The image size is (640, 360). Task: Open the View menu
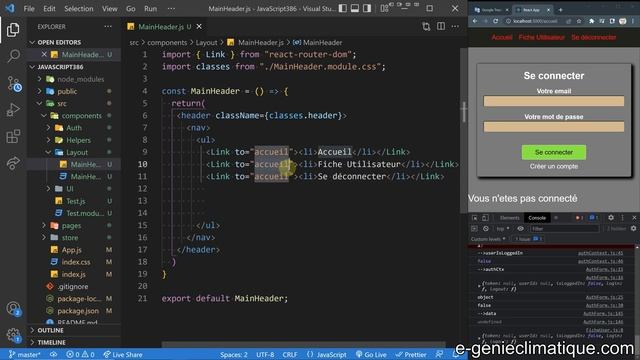point(109,9)
